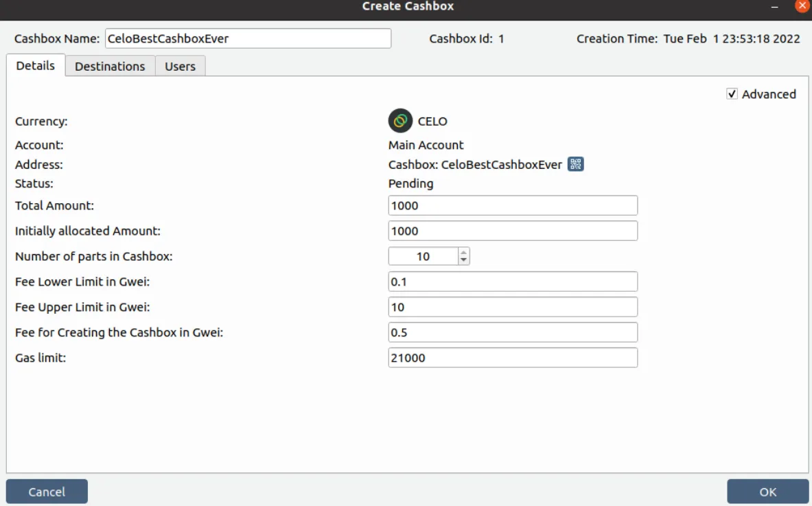The height and width of the screenshot is (506, 812).
Task: Click the 'Cashbox: CeloBestCashboxEver' address text
Action: [475, 165]
